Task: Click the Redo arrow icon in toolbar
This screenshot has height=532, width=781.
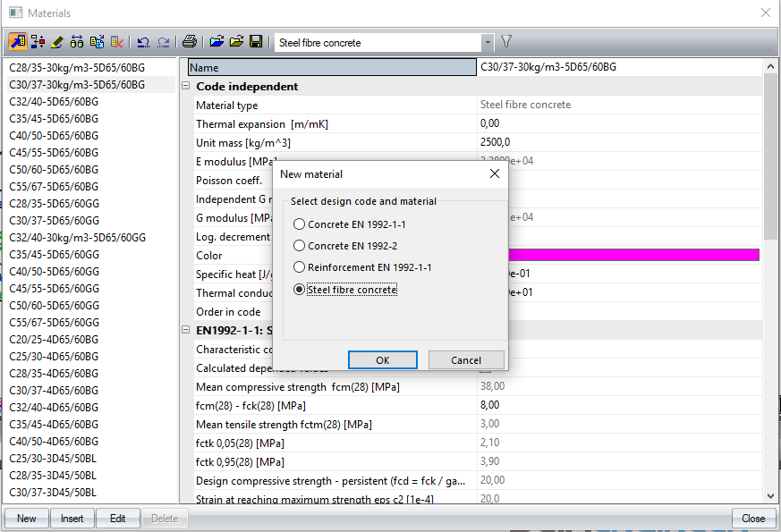Action: click(163, 42)
